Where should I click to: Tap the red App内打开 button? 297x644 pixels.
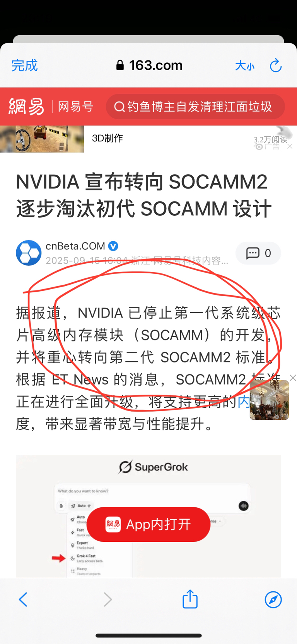(148, 524)
